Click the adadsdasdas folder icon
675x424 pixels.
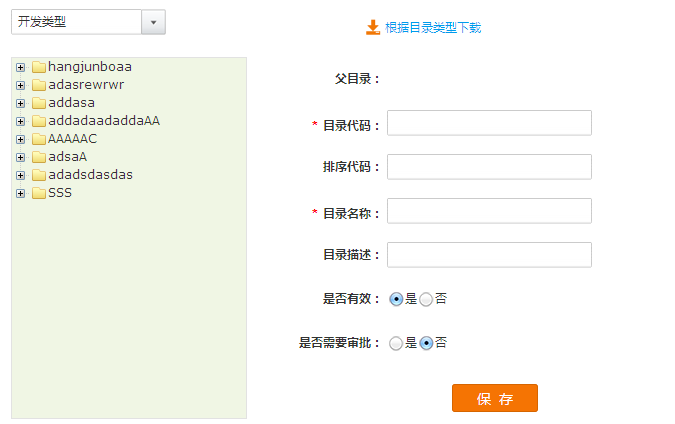(x=39, y=175)
